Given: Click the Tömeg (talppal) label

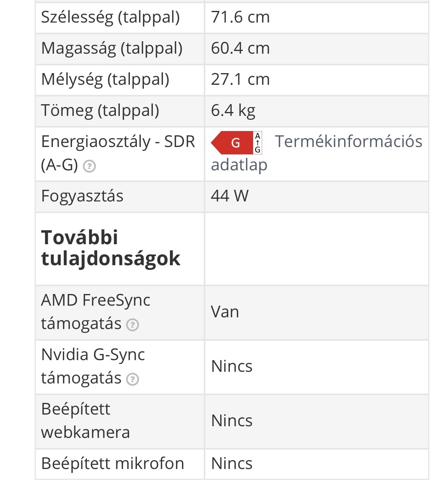Looking at the screenshot, I should tap(100, 111).
